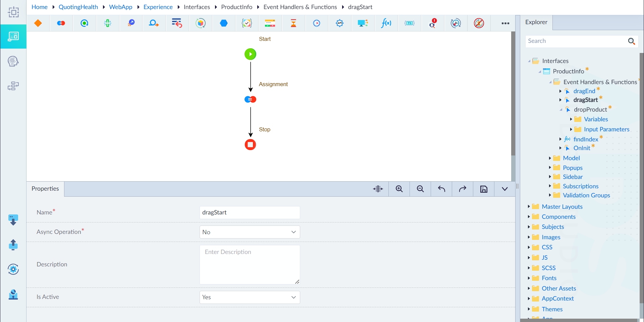Expand the Variables folder under dropProduct
This screenshot has width=644, height=322.
(571, 119)
